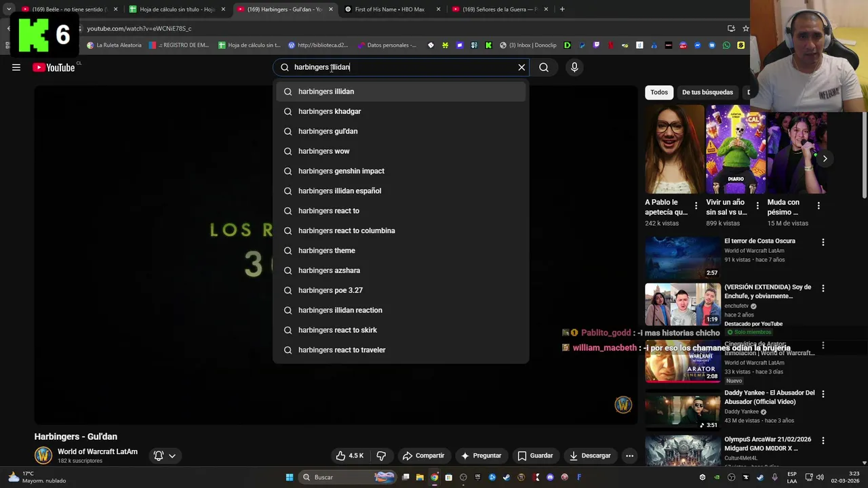868x488 pixels.
Task: Click the Descargar download button
Action: pos(590,455)
